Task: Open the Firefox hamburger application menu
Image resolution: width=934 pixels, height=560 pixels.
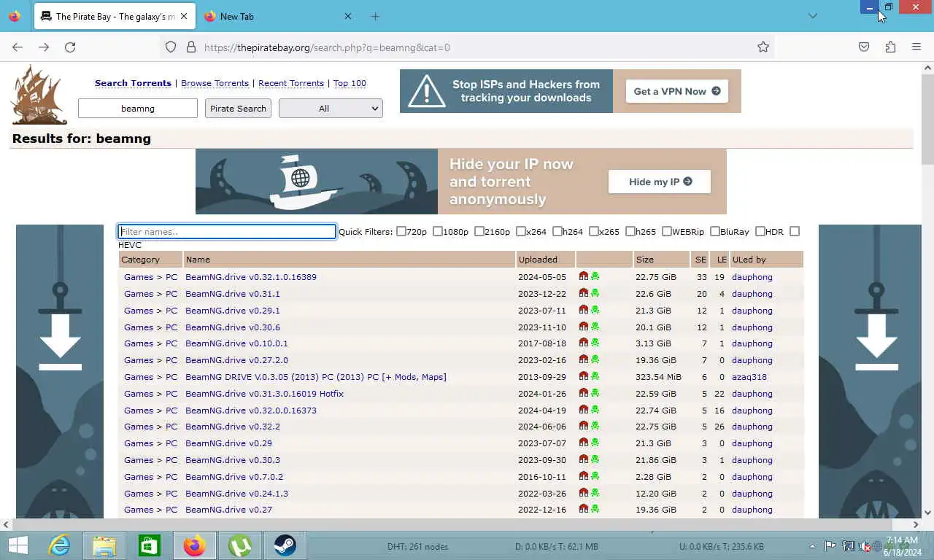Action: click(x=916, y=47)
